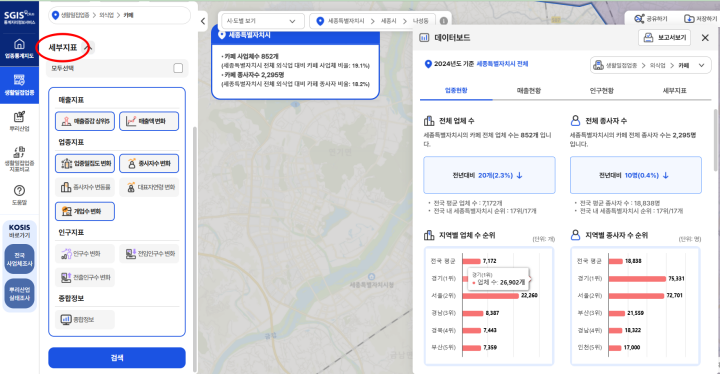This screenshot has height=374, width=720.
Task: Open 생활밀접업종 지표비교 sidebar icon
Action: point(19,159)
